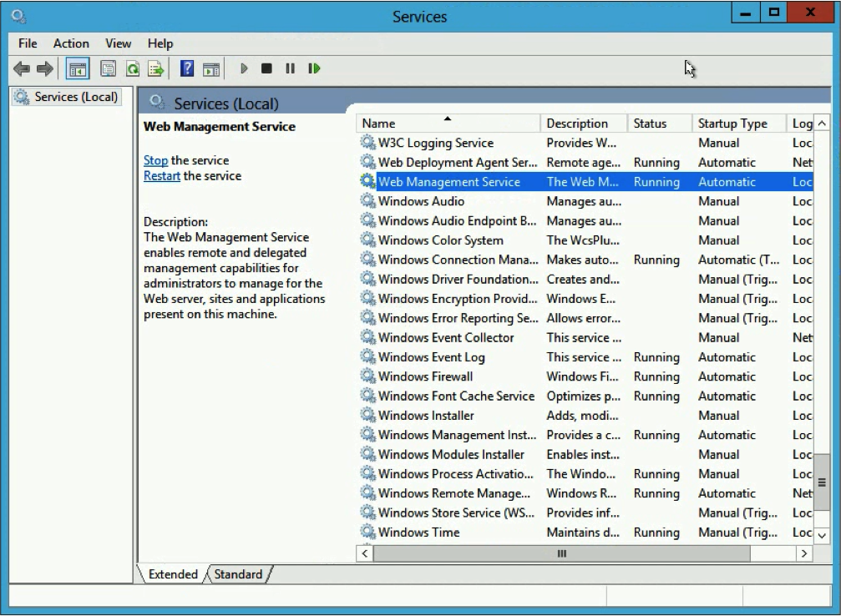Click gear icon of W3C Logging Service
841x616 pixels.
[x=367, y=143]
